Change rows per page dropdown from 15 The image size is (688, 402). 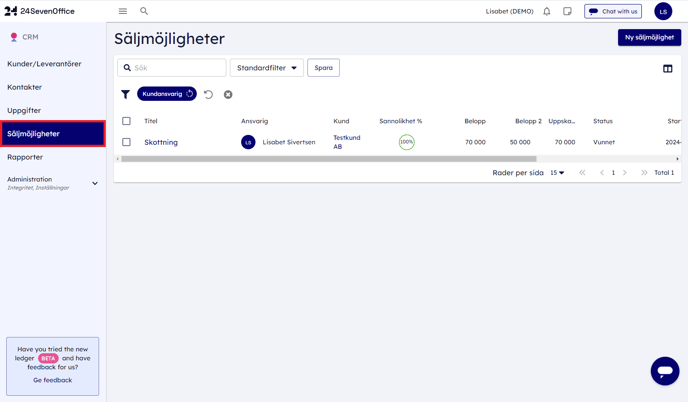pos(557,173)
